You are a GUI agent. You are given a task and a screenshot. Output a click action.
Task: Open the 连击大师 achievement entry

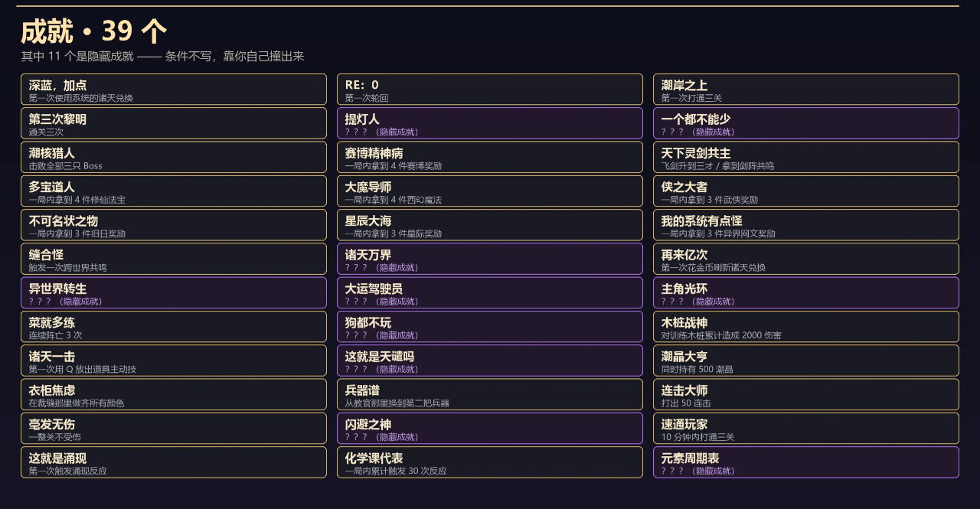coord(806,394)
